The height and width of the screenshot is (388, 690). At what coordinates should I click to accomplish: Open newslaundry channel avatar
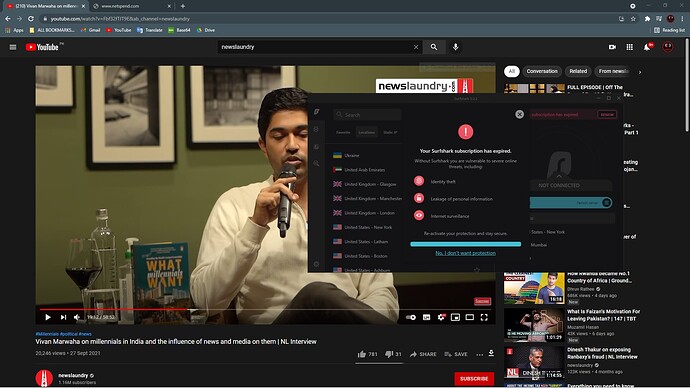(44, 378)
